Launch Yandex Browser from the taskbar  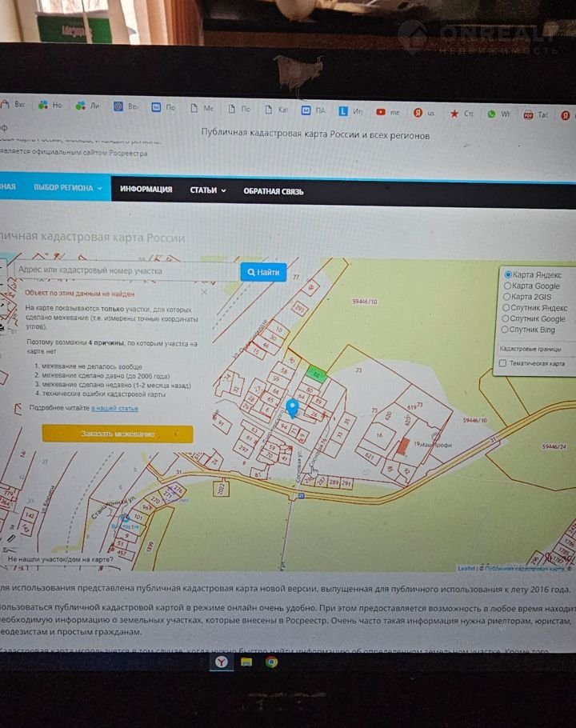pos(220,661)
